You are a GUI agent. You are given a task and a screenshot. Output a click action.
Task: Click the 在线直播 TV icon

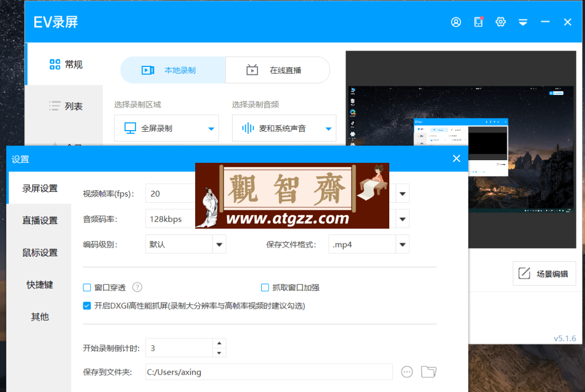pyautogui.click(x=252, y=70)
